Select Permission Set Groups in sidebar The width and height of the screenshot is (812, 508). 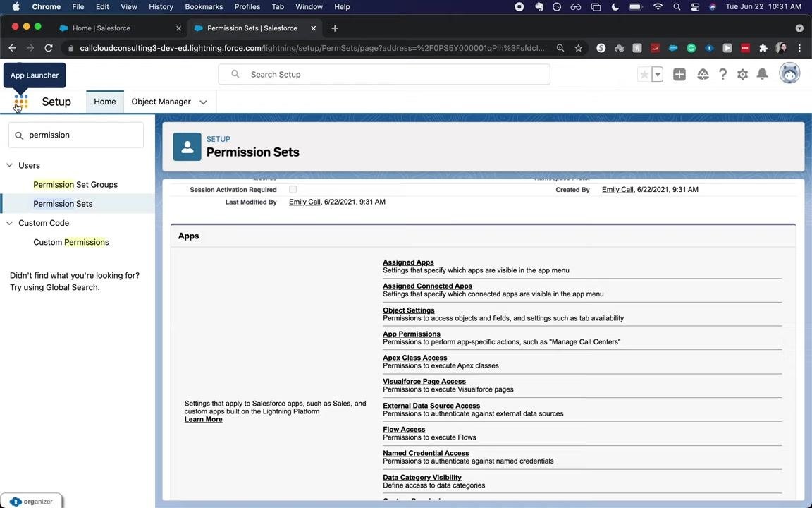point(75,185)
